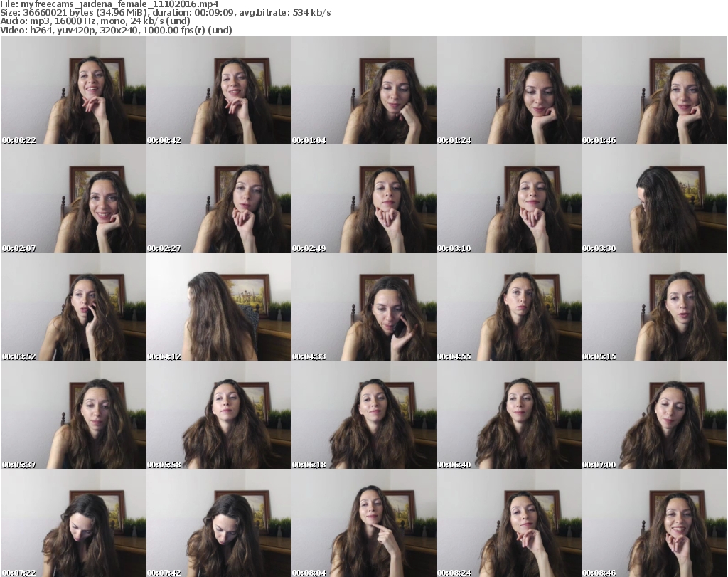Screen dimensions: 728x577
Task: Click the 00:06:18 frame
Action: pos(364,415)
